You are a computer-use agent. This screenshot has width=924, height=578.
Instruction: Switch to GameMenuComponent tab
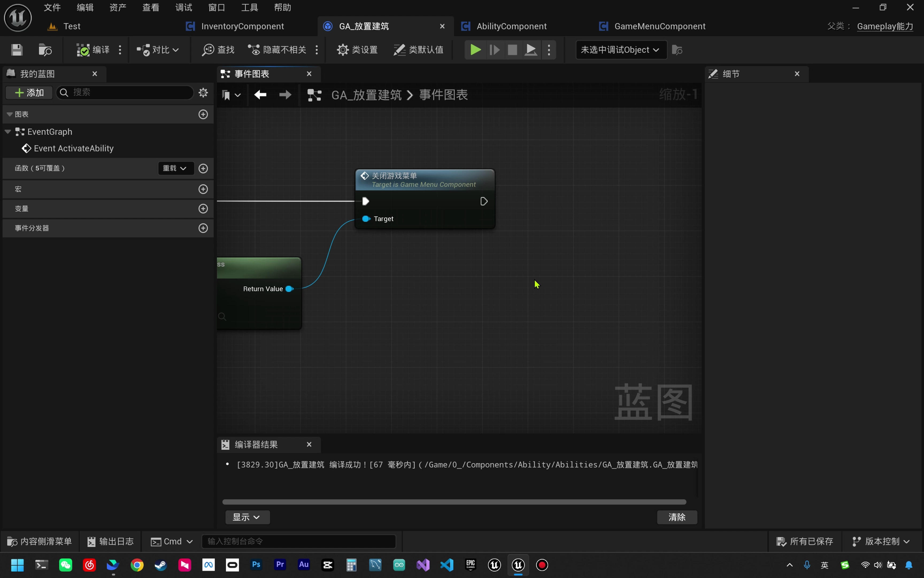[x=660, y=26]
